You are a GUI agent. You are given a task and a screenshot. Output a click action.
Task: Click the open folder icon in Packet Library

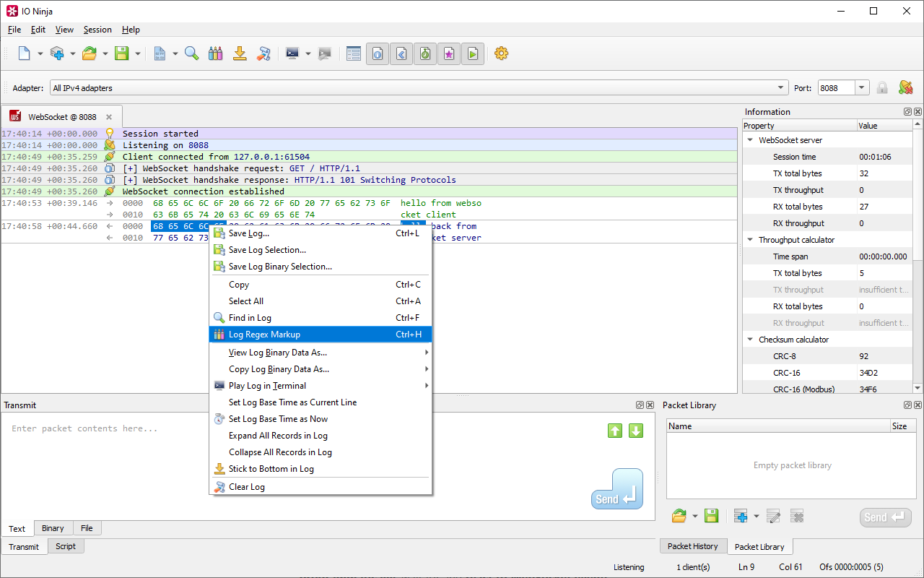point(679,516)
